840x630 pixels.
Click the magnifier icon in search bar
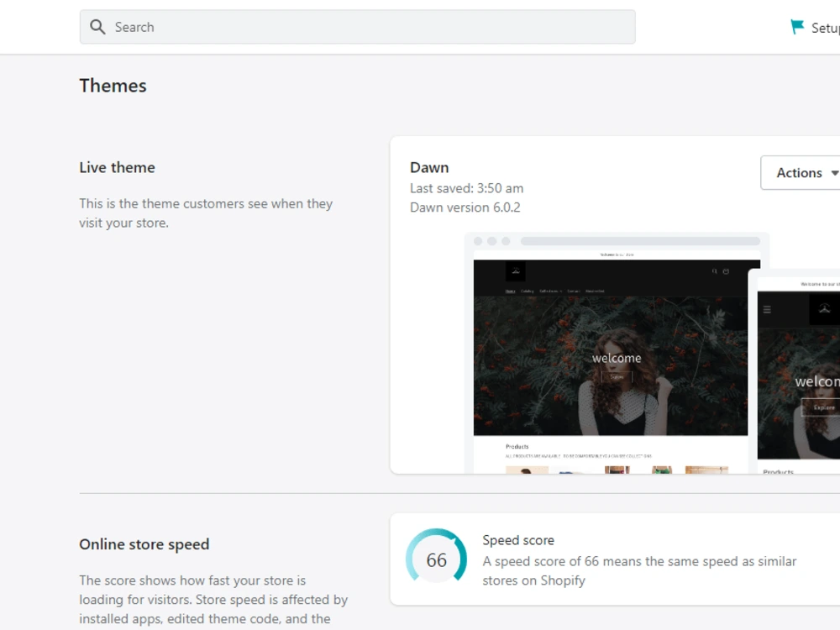(97, 27)
